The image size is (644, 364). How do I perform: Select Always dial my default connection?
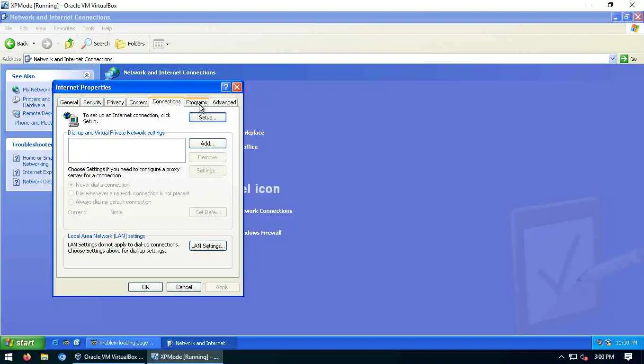(72, 202)
